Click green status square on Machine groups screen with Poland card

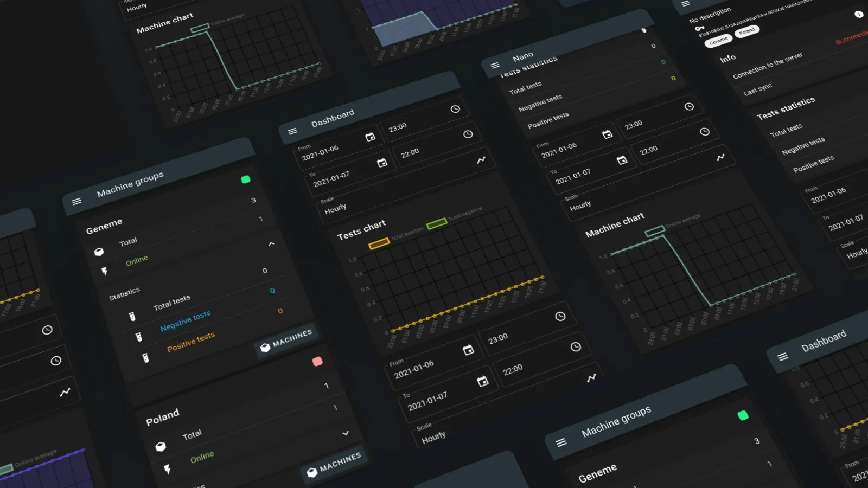pos(245,179)
